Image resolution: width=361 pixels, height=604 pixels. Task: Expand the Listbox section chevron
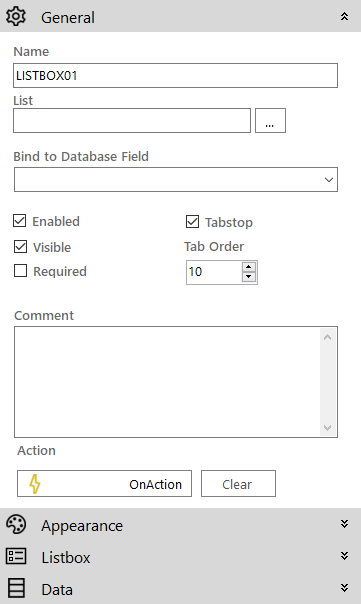344,555
